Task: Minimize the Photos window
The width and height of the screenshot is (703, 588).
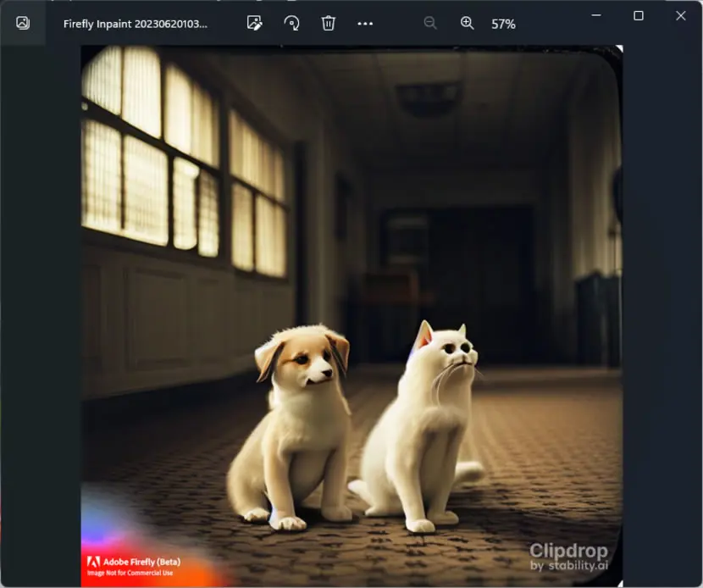Action: pos(595,16)
